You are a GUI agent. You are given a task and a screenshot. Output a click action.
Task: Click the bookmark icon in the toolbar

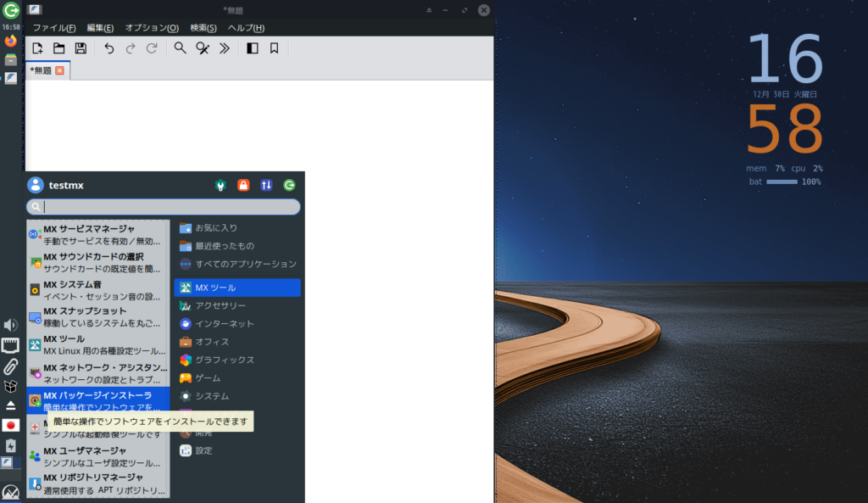(274, 48)
